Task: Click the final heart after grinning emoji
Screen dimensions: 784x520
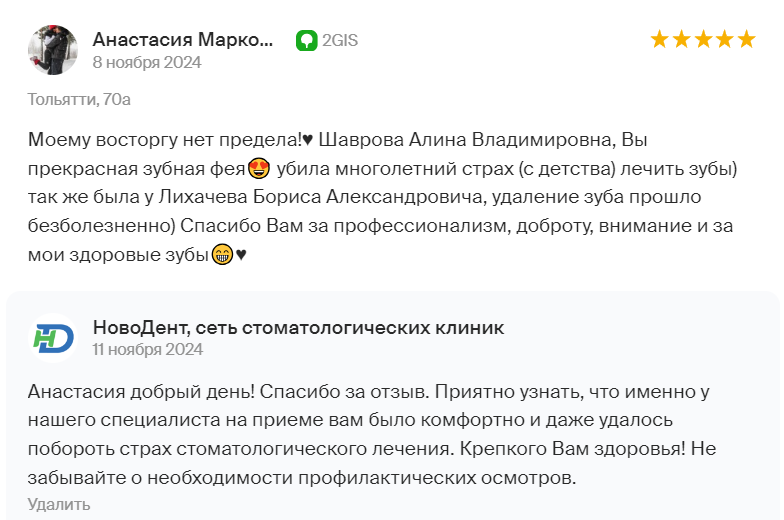Action: coord(241,255)
